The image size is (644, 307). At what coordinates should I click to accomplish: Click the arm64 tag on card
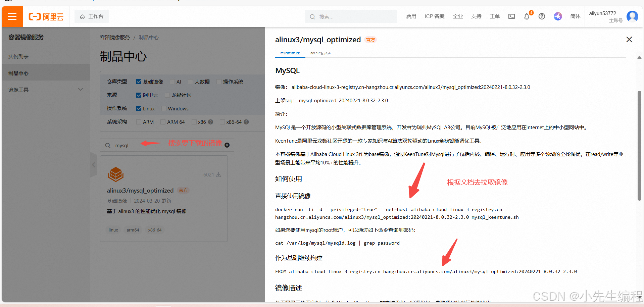point(133,230)
